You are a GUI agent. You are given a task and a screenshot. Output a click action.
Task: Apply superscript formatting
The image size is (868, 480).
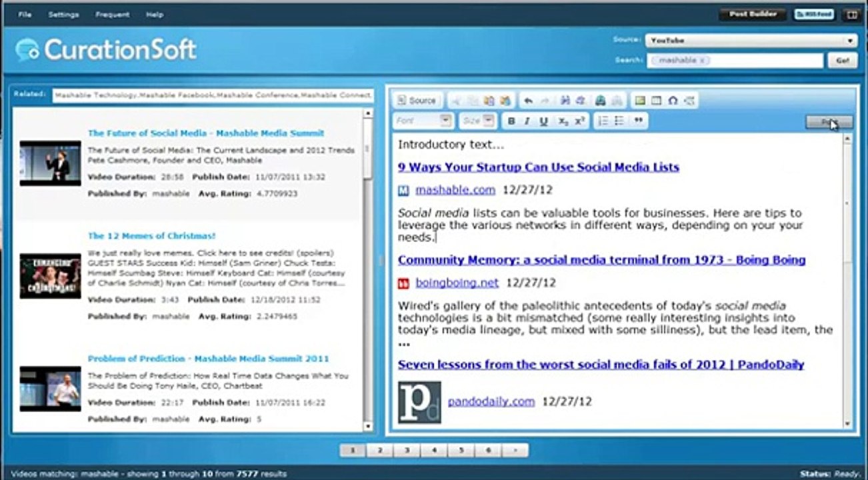(579, 121)
